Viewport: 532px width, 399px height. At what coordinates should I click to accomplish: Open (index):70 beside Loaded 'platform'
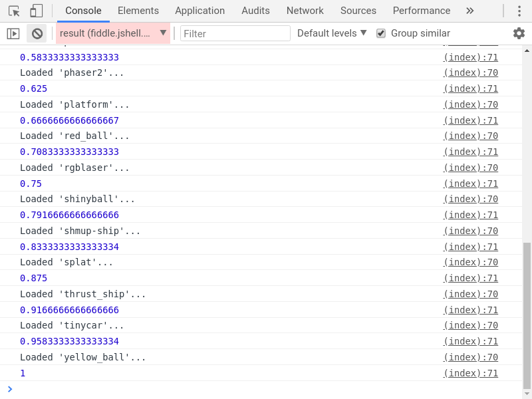click(x=471, y=104)
